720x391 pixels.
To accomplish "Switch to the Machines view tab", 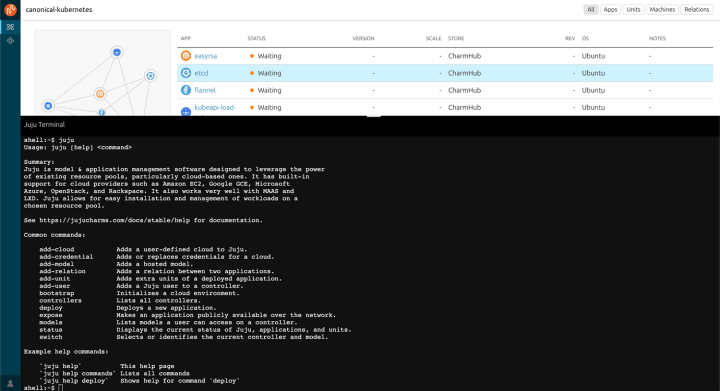I will pyautogui.click(x=662, y=9).
